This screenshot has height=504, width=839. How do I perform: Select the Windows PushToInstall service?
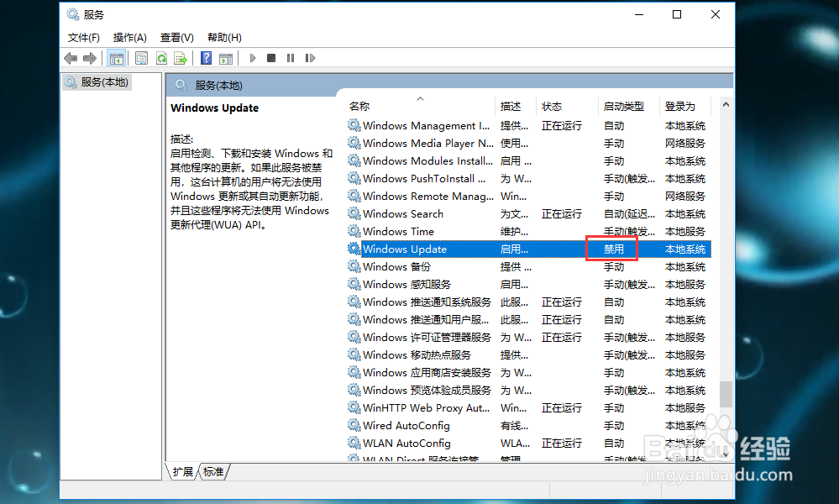pyautogui.click(x=528, y=179)
